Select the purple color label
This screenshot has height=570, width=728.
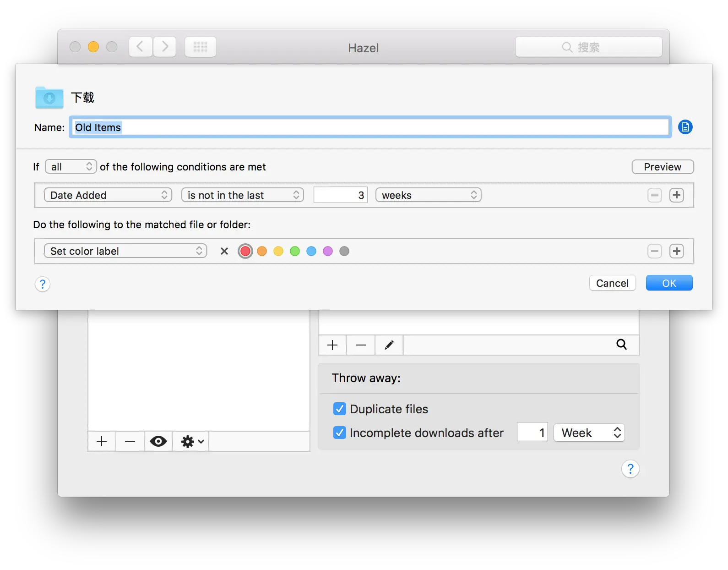(328, 251)
